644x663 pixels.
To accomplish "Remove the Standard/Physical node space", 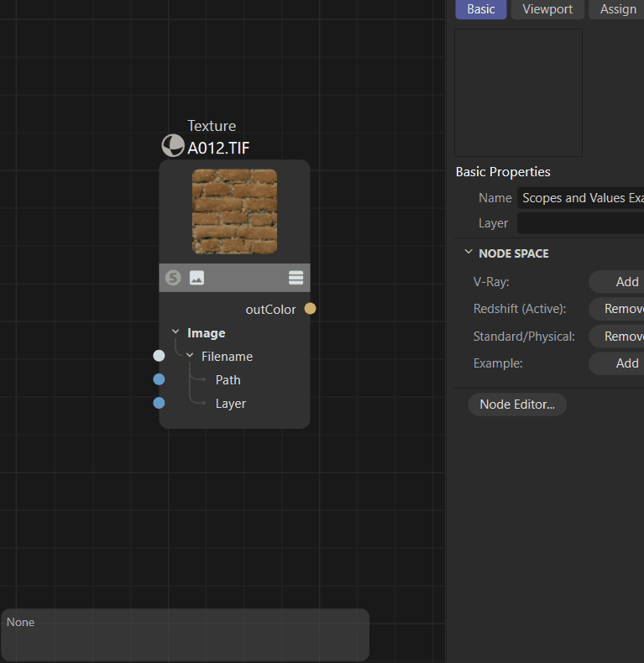I will click(x=622, y=336).
